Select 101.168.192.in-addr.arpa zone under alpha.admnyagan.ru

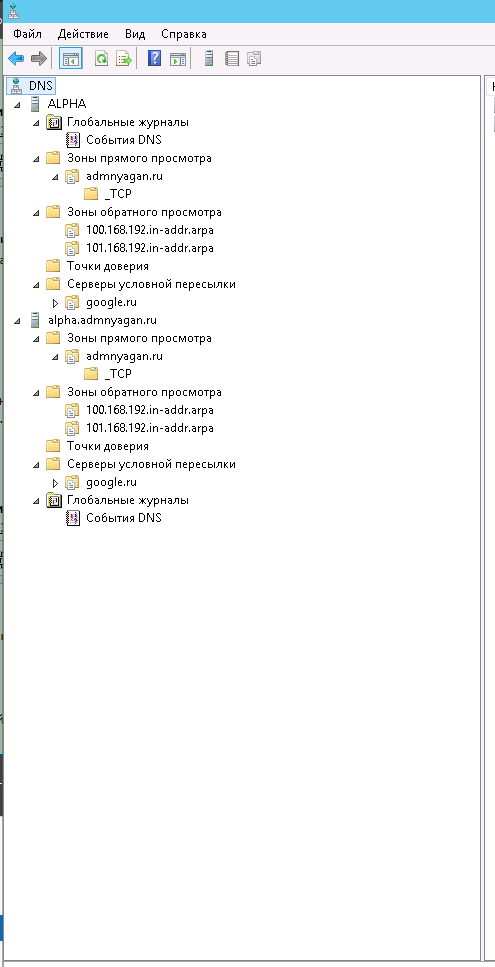150,428
